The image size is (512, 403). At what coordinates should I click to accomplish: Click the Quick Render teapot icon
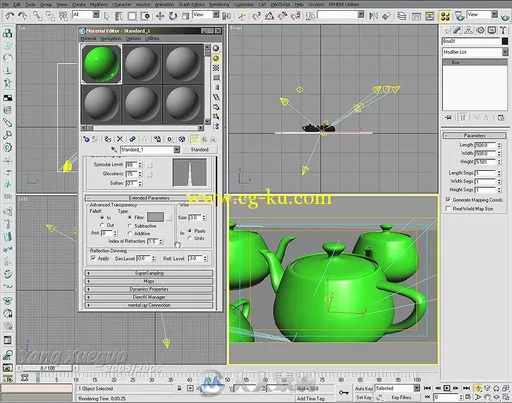506,17
